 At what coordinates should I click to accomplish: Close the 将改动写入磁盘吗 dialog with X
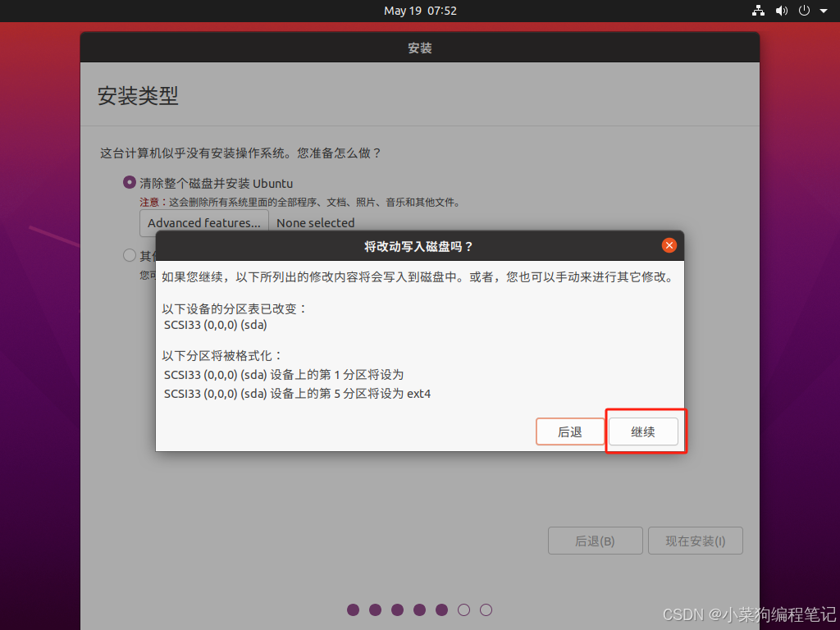[669, 245]
